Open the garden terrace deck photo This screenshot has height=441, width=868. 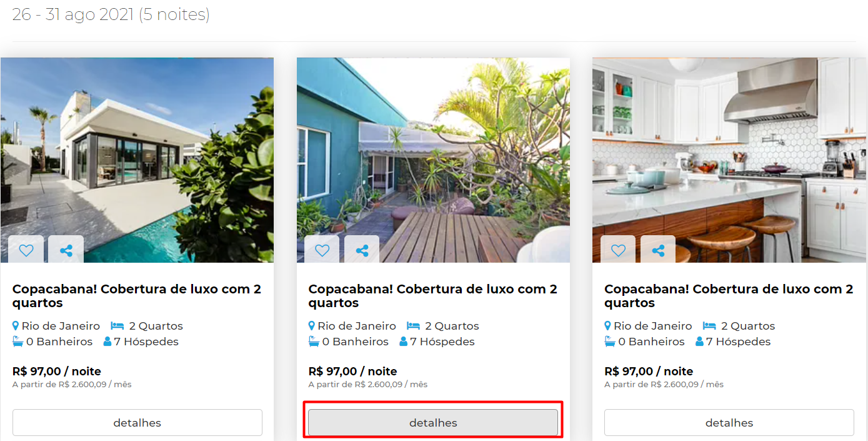[433, 160]
